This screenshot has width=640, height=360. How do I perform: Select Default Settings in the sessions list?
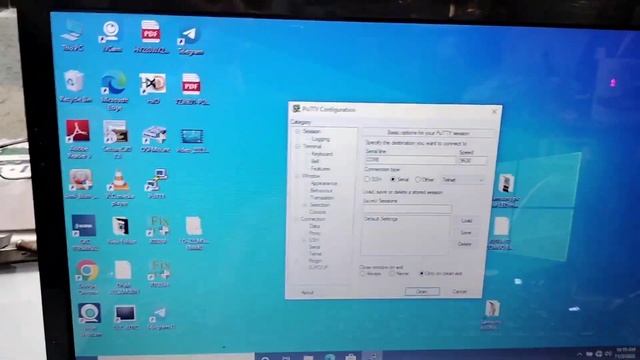pyautogui.click(x=381, y=219)
